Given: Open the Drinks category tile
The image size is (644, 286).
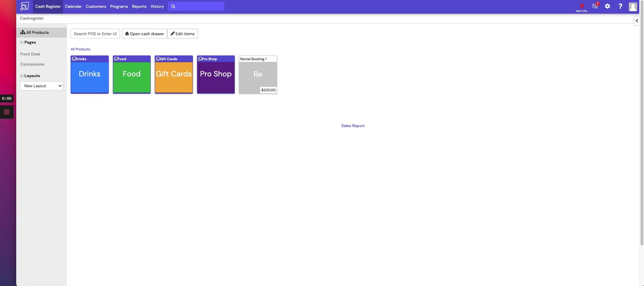Looking at the screenshot, I should click(90, 75).
